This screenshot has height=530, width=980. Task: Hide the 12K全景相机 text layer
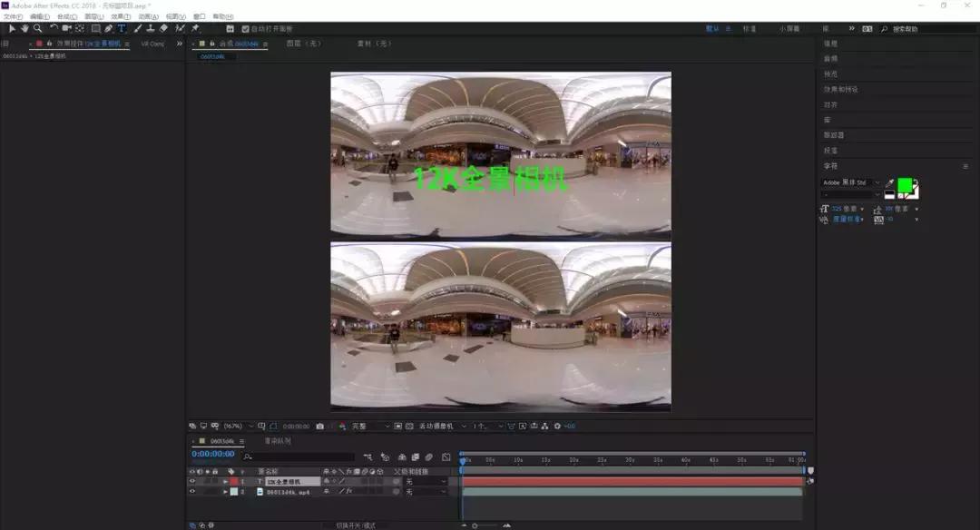(191, 481)
